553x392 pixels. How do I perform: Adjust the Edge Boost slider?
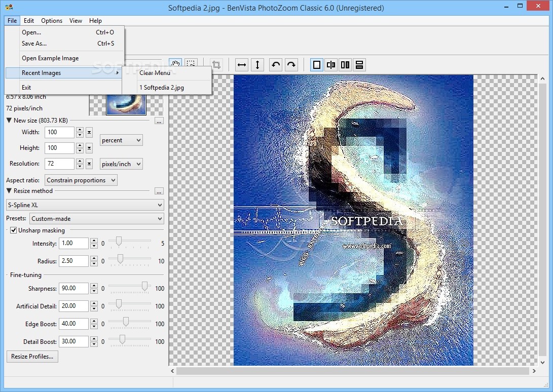tap(126, 322)
